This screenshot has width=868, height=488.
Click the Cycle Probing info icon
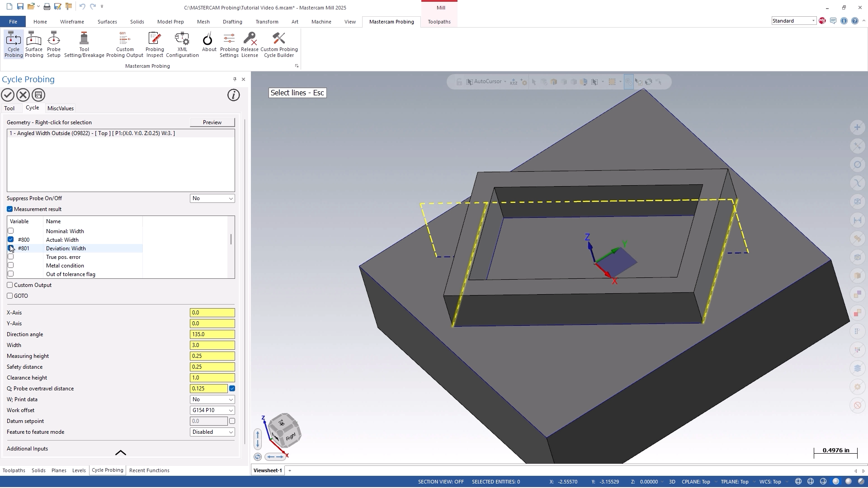(233, 95)
